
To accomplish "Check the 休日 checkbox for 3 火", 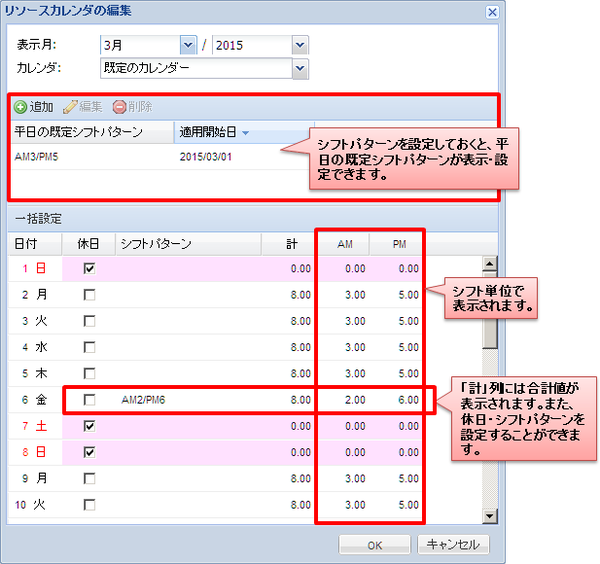I will (x=90, y=321).
